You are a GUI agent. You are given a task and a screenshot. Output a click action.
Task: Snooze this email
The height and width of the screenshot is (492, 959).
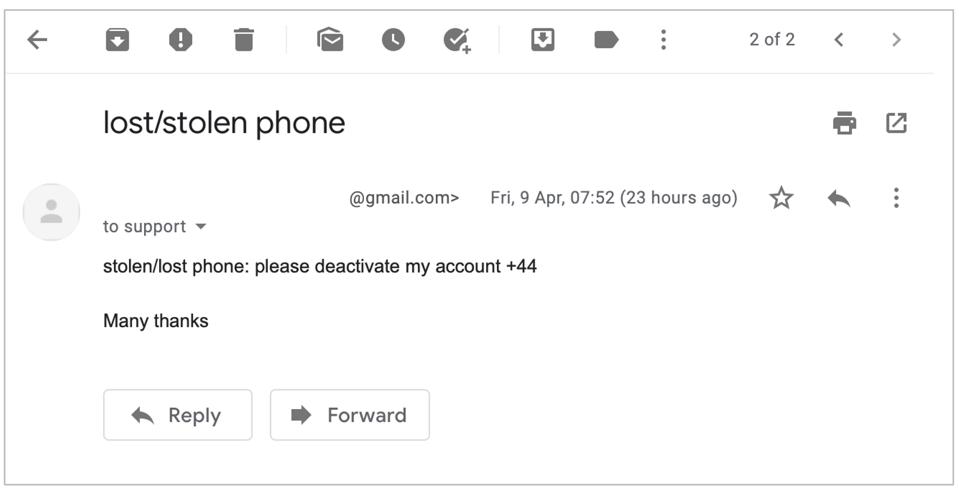[393, 40]
